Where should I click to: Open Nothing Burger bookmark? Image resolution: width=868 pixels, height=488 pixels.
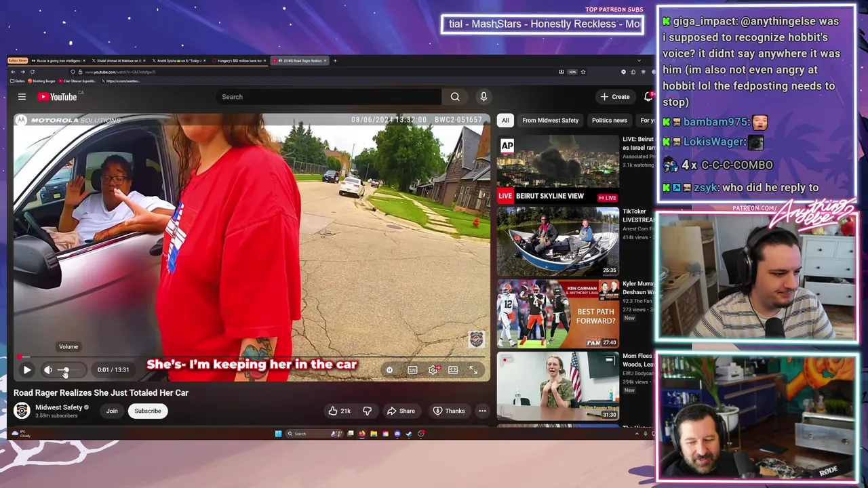point(41,81)
